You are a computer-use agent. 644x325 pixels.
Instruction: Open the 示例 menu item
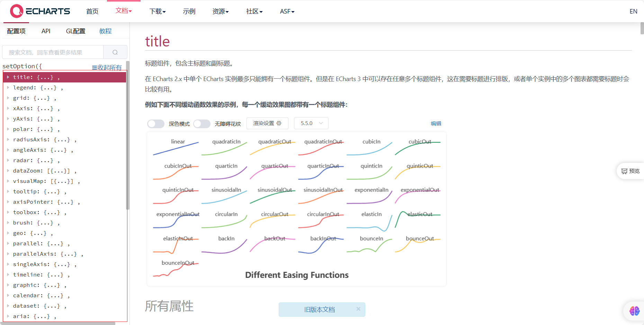189,11
